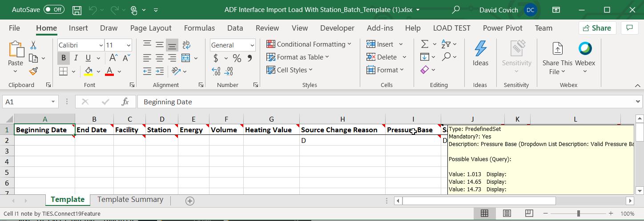Apply percent style formatting
Viewport: 644px width, 221px height.
click(237, 58)
